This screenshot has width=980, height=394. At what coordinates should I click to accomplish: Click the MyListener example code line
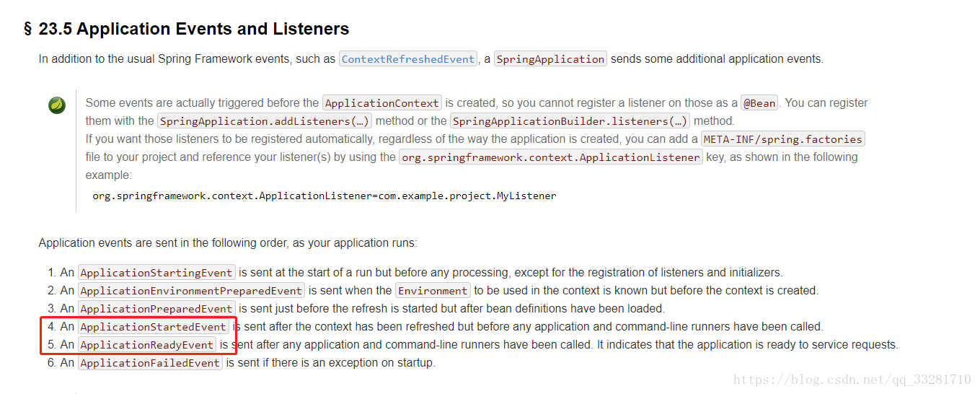click(x=325, y=196)
